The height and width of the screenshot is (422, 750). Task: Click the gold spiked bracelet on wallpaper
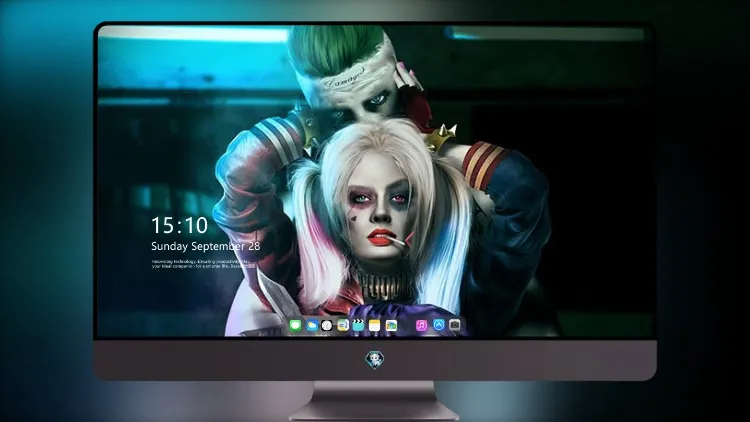pyautogui.click(x=441, y=137)
